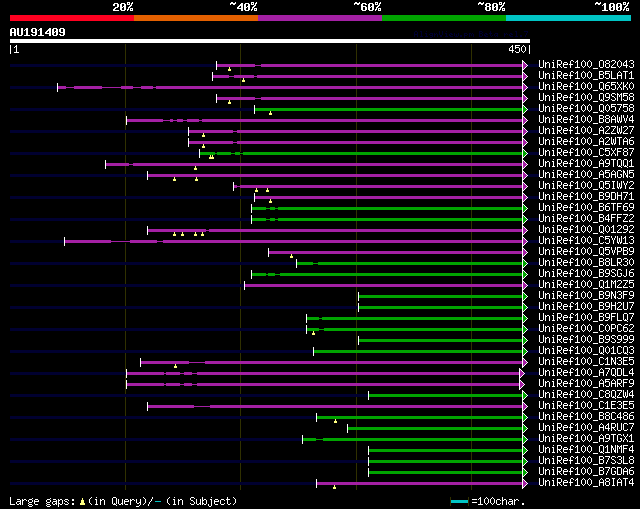
Task: Select the AU191409 query name
Action: click(x=38, y=32)
